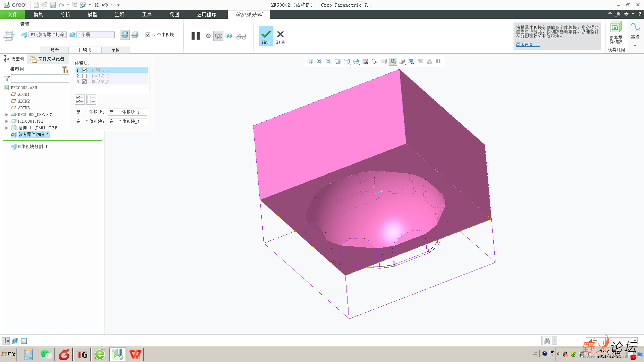Screen dimensions: 644x362
Task: Switch to 文件夹浏览器 tab
Action: click(x=48, y=59)
